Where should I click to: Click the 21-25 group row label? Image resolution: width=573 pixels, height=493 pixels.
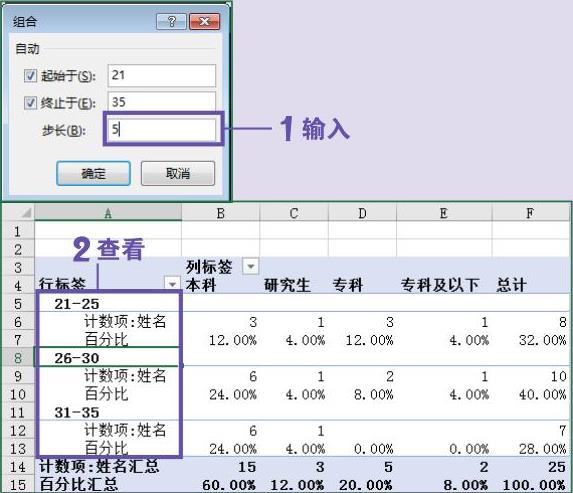[x=77, y=304]
